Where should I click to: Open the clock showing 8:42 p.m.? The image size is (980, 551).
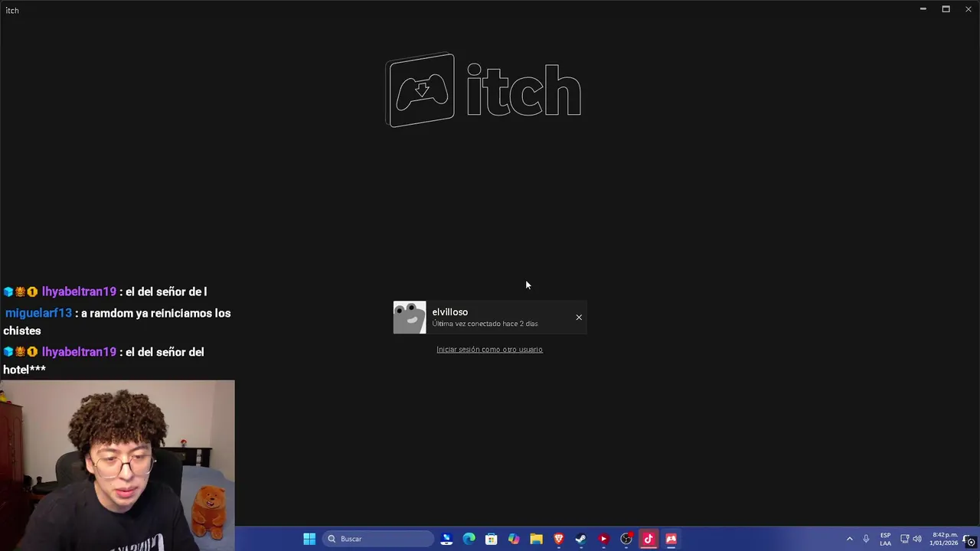coord(944,539)
